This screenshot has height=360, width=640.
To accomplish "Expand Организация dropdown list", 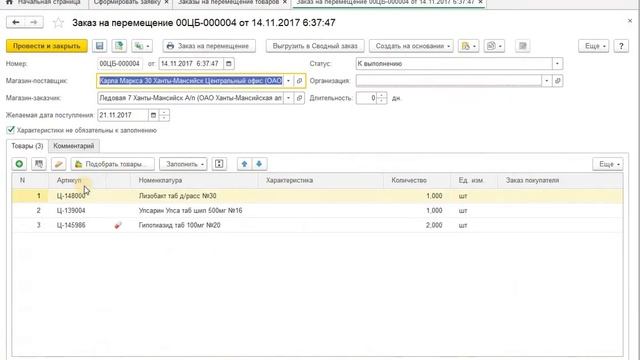I will [x=547, y=81].
